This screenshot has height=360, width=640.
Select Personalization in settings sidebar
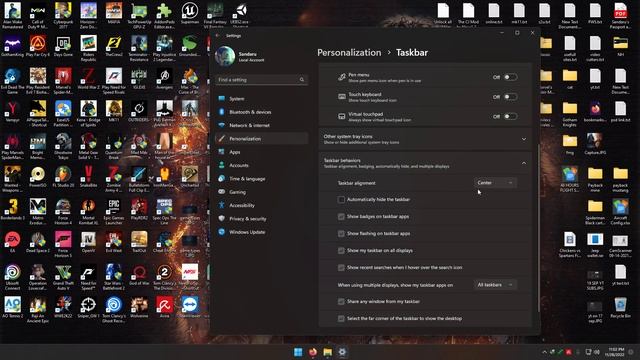[x=262, y=139]
